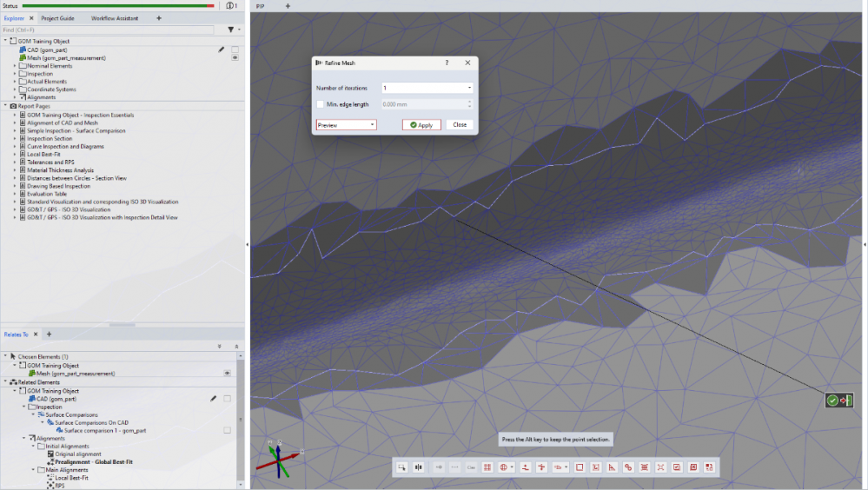Click the pencil icon beside CAD in Explorer

coord(222,50)
